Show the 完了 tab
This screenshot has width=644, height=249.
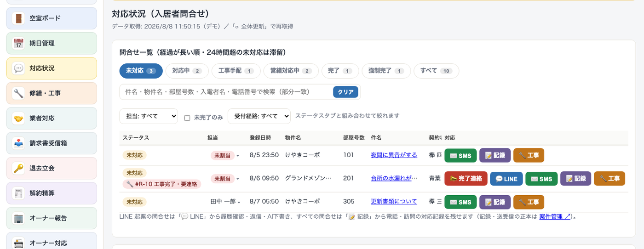[x=340, y=71]
